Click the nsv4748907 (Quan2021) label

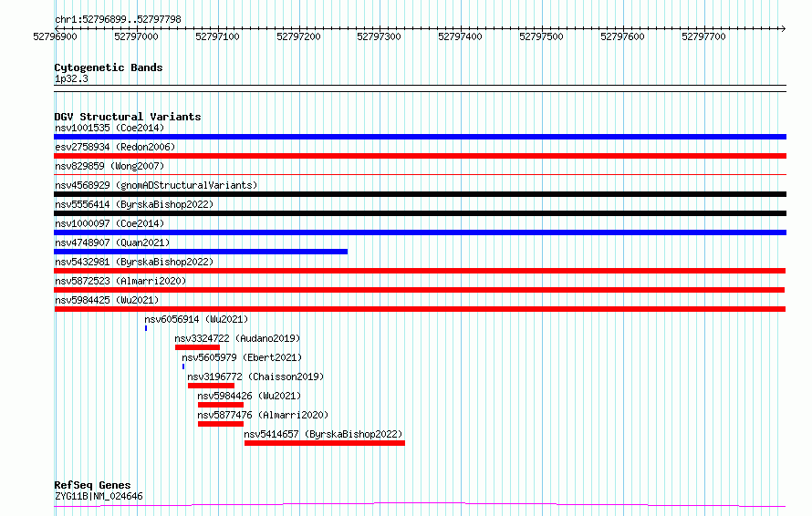click(112, 243)
